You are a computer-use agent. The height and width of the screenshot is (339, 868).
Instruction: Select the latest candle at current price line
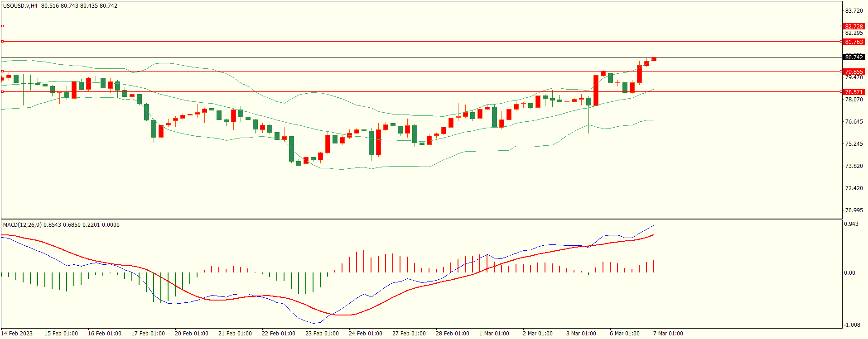pos(654,59)
